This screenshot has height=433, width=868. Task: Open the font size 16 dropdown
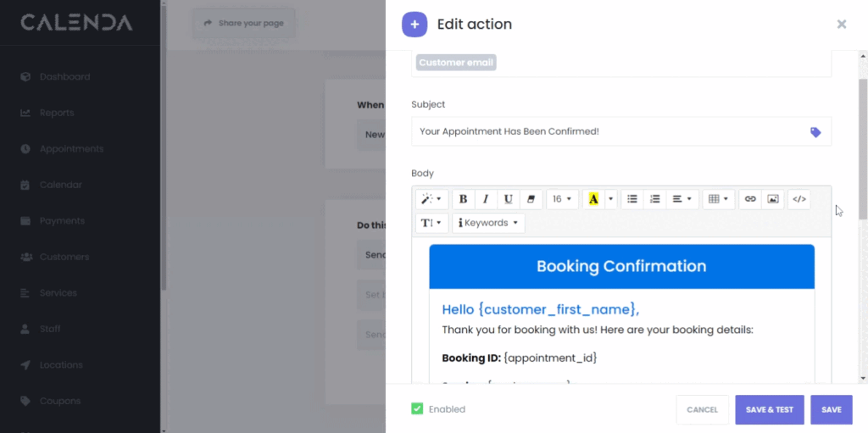[562, 199]
